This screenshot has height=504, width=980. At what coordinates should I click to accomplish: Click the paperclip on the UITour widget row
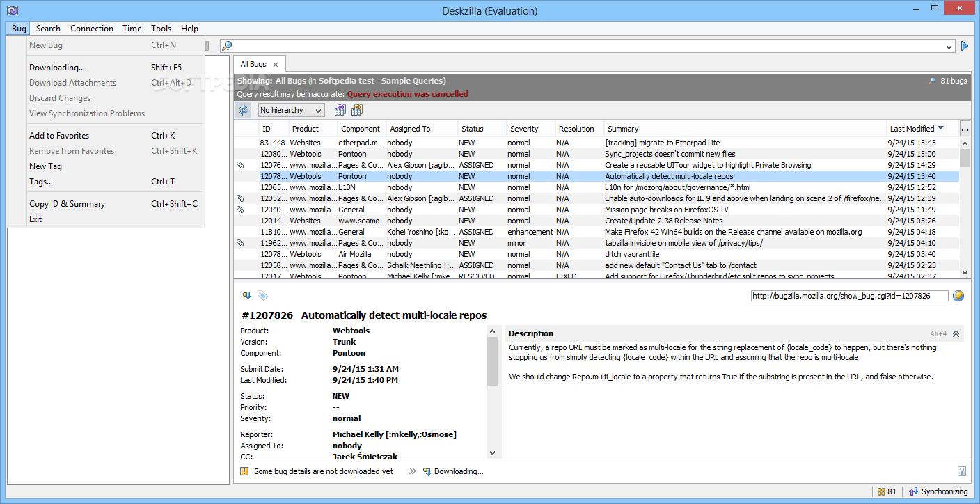pos(240,165)
